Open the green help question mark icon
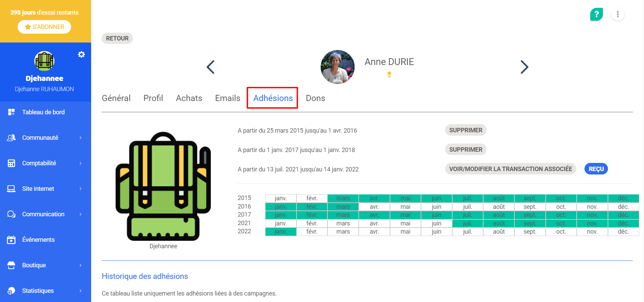Viewport: 644px width, 302px height. pyautogui.click(x=596, y=14)
